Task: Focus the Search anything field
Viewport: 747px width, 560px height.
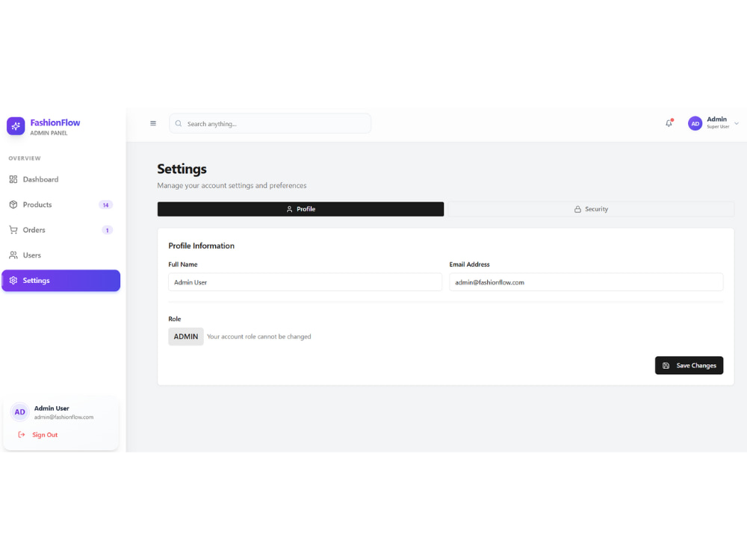Action: coord(270,123)
